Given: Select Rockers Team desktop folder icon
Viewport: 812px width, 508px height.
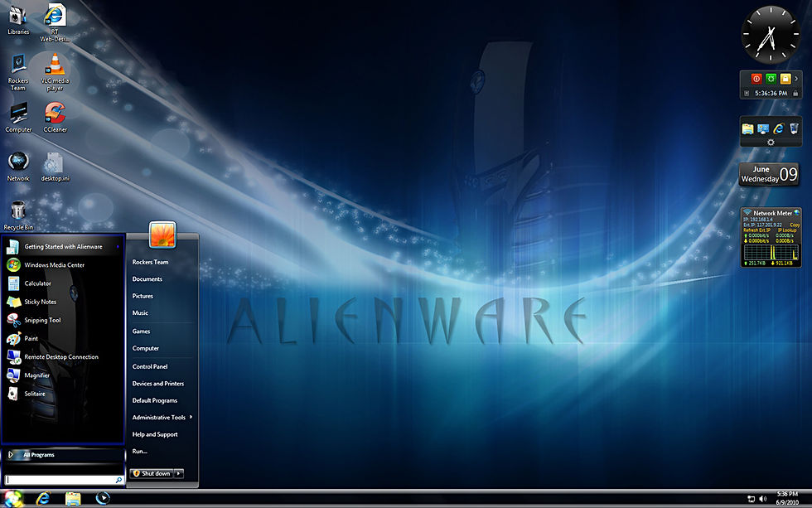Looking at the screenshot, I should [18, 72].
